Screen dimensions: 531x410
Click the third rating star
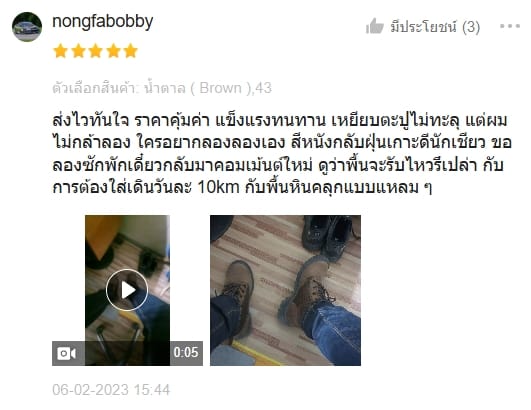tap(95, 51)
